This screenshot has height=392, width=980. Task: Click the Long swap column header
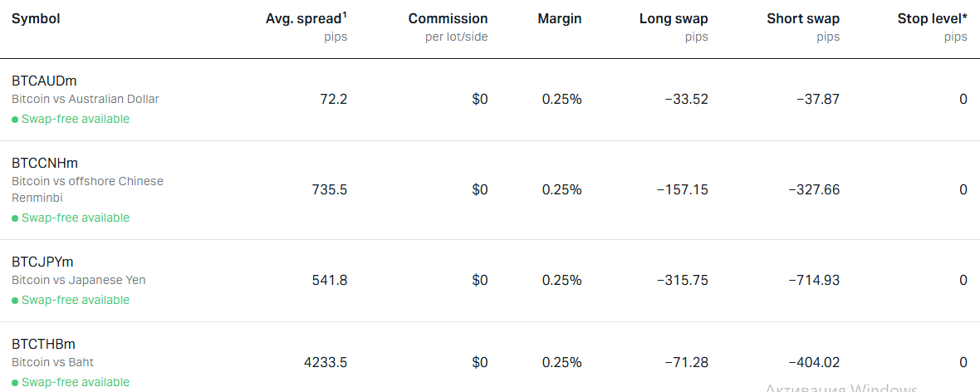coord(674,19)
